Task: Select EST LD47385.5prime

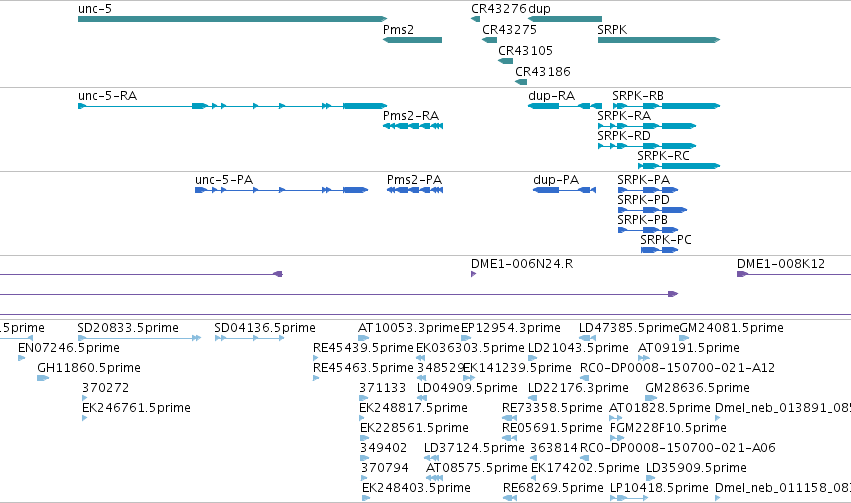Action: pyautogui.click(x=588, y=338)
